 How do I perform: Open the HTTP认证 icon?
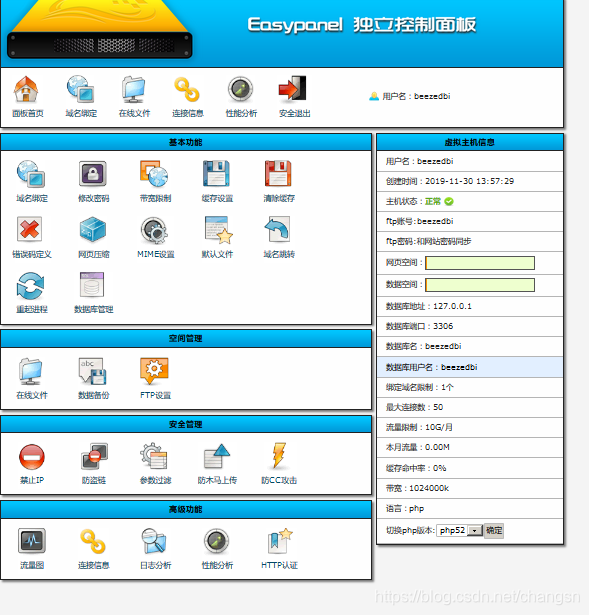point(280,541)
